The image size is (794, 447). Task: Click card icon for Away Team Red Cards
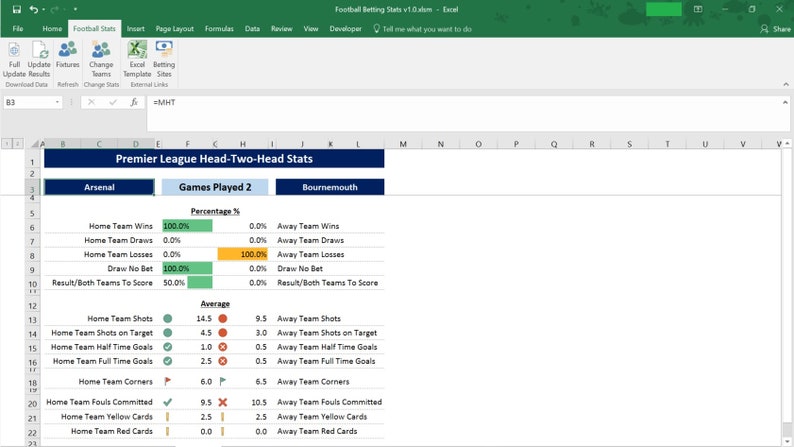click(x=222, y=431)
